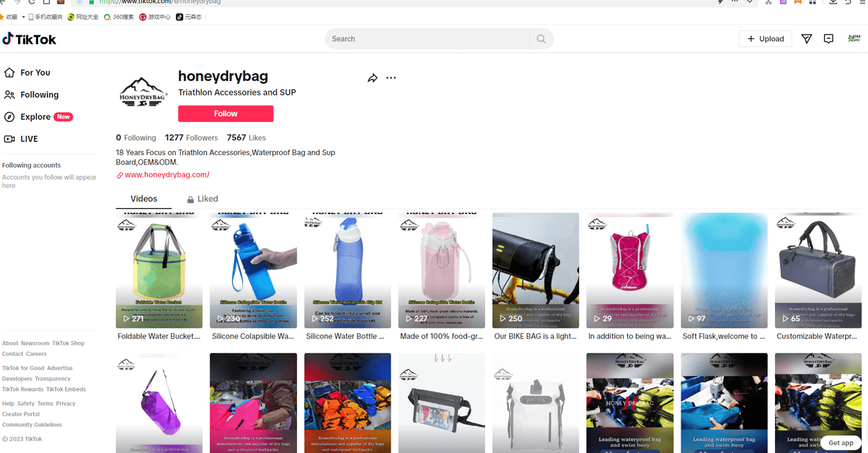Open the Safety footer link
Viewport: 868px width, 453px height.
point(25,403)
